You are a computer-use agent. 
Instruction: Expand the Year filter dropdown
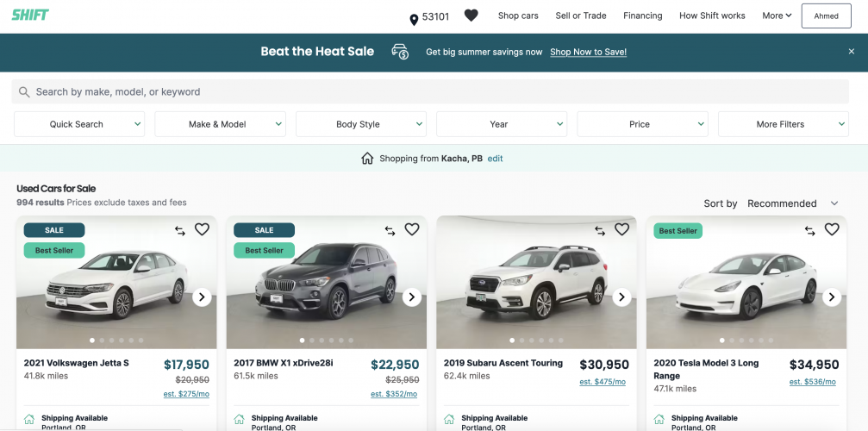tap(502, 124)
